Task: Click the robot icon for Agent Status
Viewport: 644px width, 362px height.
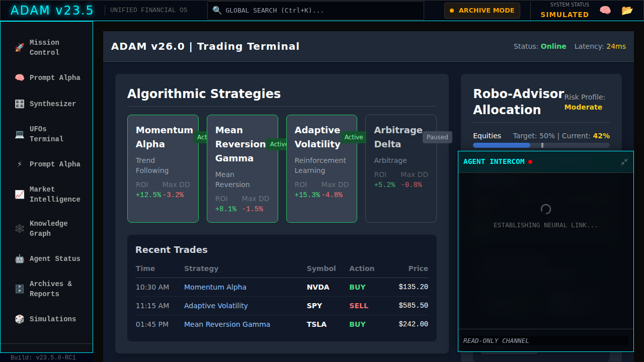Action: [x=20, y=259]
